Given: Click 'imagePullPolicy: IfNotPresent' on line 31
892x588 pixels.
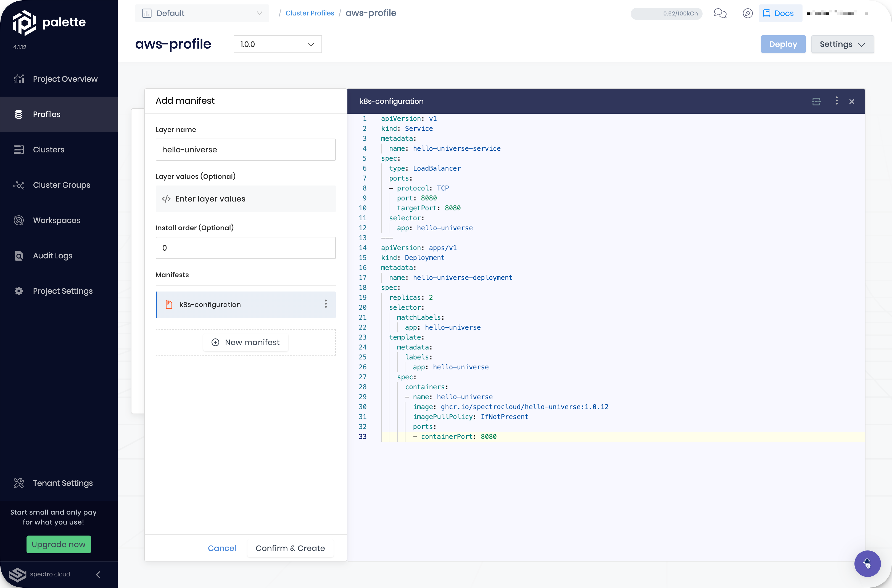Looking at the screenshot, I should pyautogui.click(x=470, y=417).
